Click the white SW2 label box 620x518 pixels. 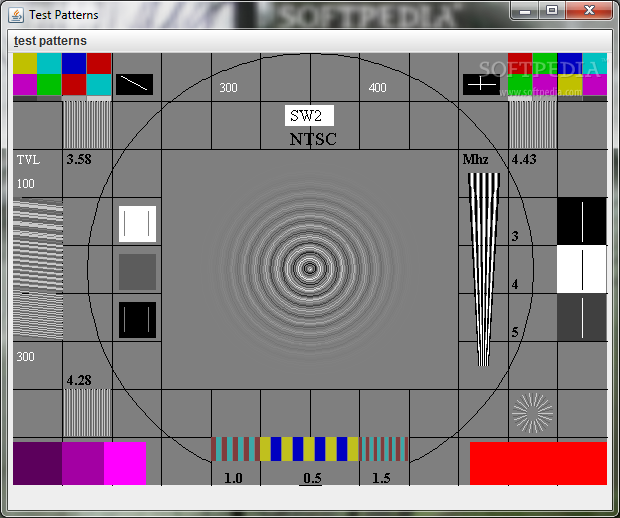309,115
